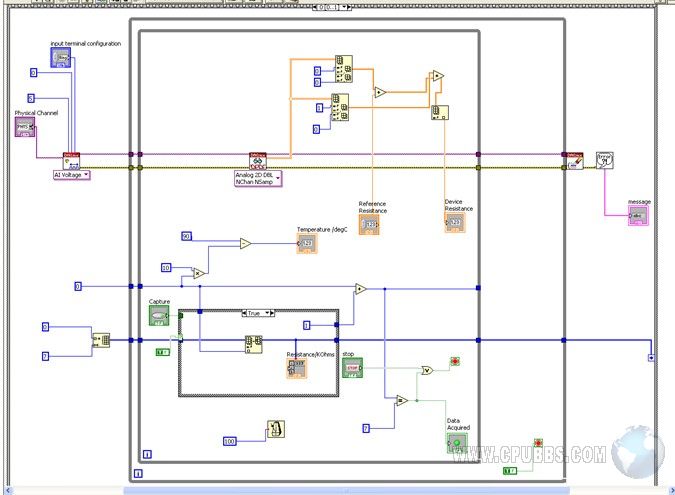Image resolution: width=675 pixels, height=495 pixels.
Task: Click the numeric constant 100 wired to Wait
Action: 230,441
